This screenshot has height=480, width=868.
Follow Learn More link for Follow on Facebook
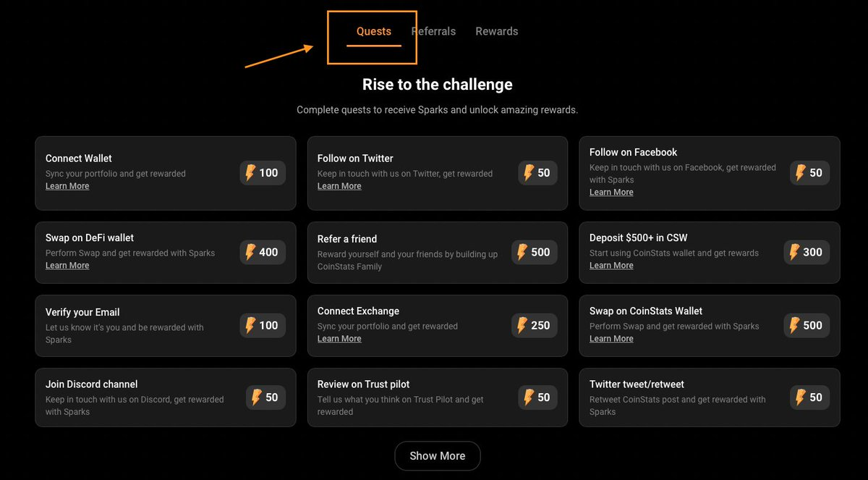click(611, 193)
